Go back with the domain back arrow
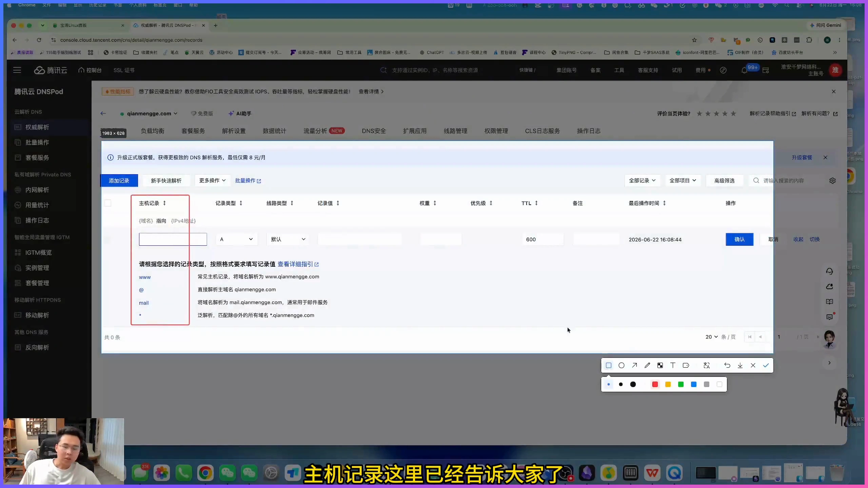This screenshot has height=488, width=868. [103, 114]
